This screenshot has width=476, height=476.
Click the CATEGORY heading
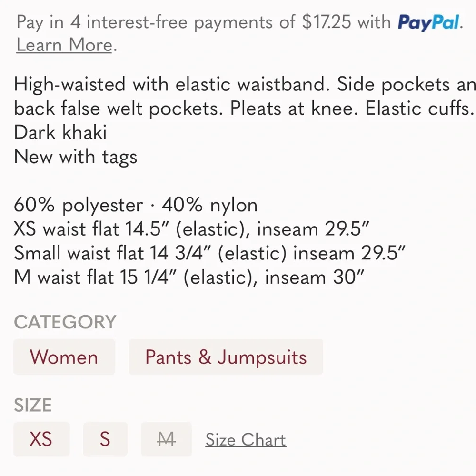[x=65, y=322]
